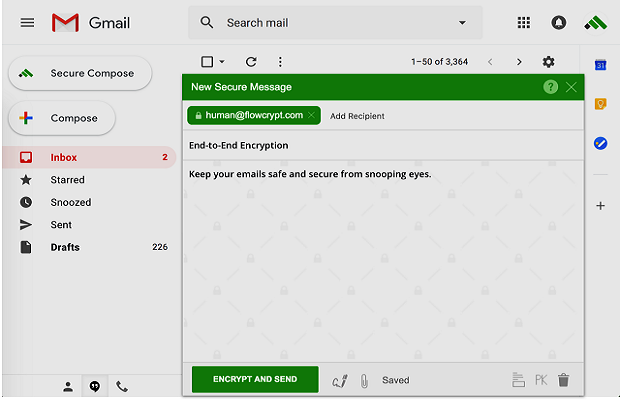Image resolution: width=620 pixels, height=400 pixels.
Task: Go to older messages page
Action: click(x=519, y=62)
